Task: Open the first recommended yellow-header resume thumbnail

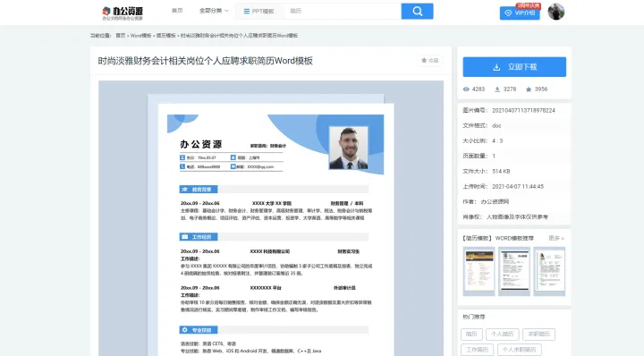Action: (479, 271)
